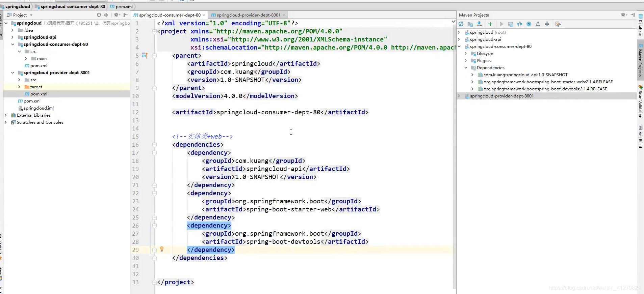
Task: Fold the parent block on line 5
Action: pos(154,56)
